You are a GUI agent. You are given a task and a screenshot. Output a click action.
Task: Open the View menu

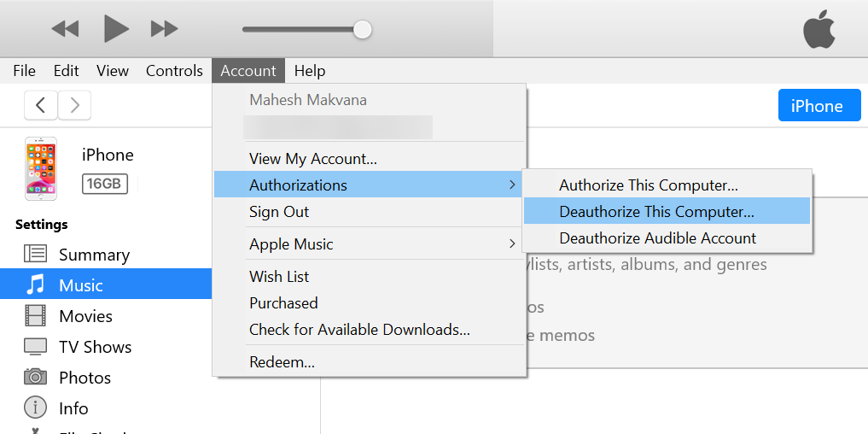[x=113, y=71]
